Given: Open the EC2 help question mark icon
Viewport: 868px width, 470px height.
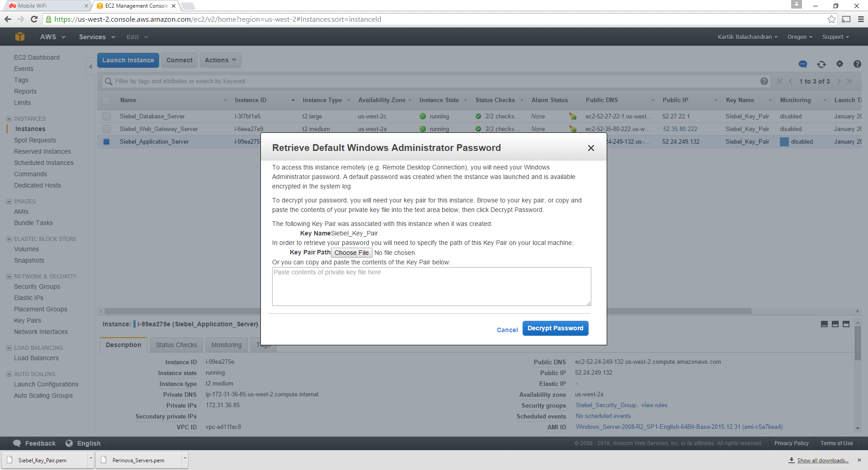Looking at the screenshot, I should pyautogui.click(x=857, y=64).
